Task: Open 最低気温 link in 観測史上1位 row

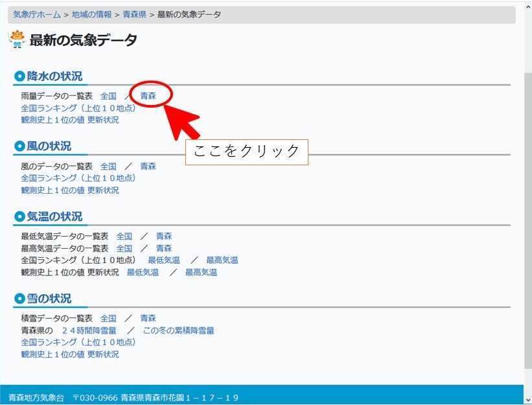Action: [x=143, y=272]
